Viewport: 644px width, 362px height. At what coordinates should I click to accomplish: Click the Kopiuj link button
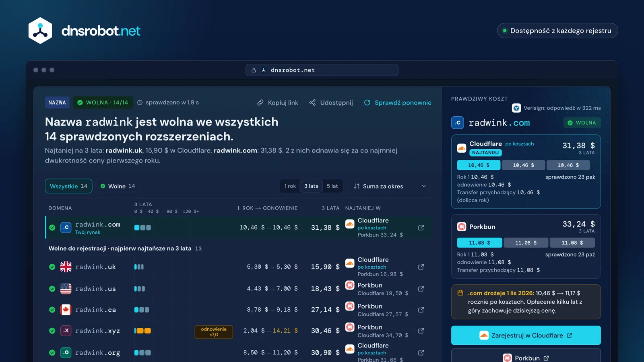click(x=278, y=103)
